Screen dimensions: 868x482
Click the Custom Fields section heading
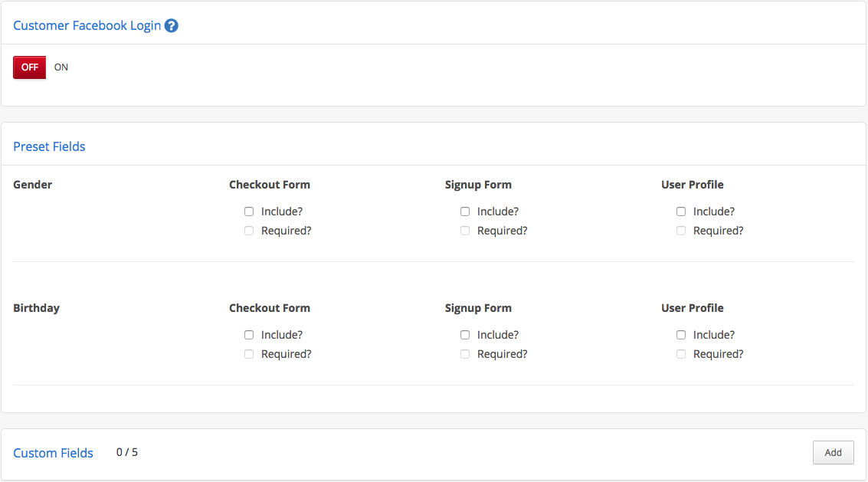[53, 453]
